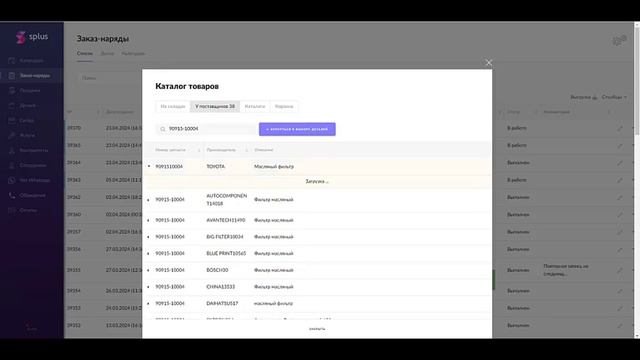Viewport: 640px width, 360px height.
Task: Expand the BLUE PRINT row
Action: point(149,253)
